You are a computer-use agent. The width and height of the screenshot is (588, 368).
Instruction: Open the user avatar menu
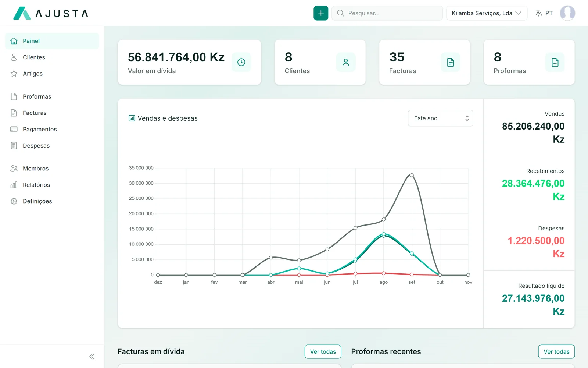(x=567, y=13)
